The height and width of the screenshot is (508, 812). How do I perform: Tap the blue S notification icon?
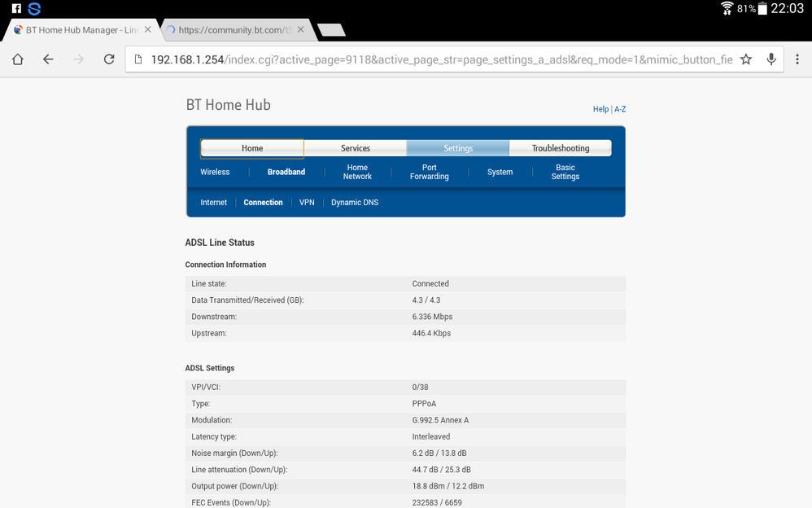click(34, 9)
